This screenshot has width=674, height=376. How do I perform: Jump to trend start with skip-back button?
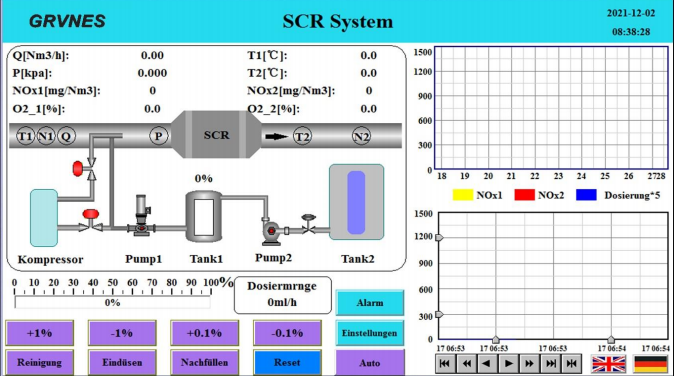click(445, 364)
